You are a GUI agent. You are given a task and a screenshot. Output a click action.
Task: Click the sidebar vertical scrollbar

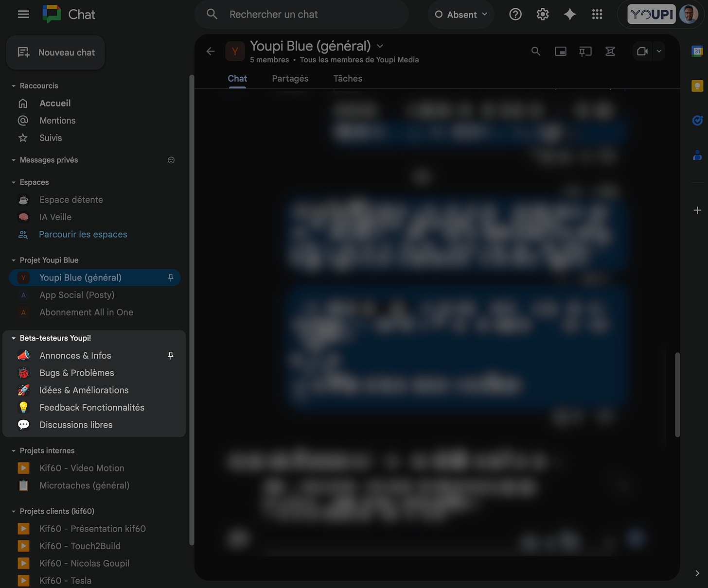coord(191,310)
